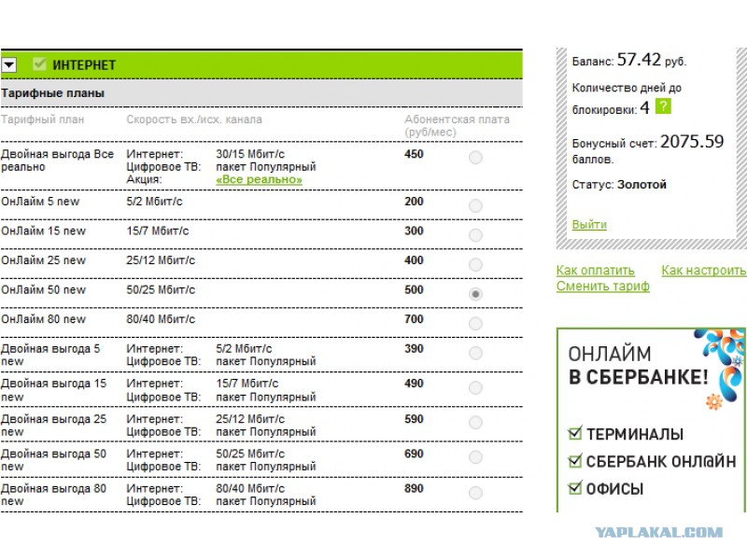Click the ОнЛайм 15 new plan name
Screen dimensions: 747x560
(x=43, y=231)
